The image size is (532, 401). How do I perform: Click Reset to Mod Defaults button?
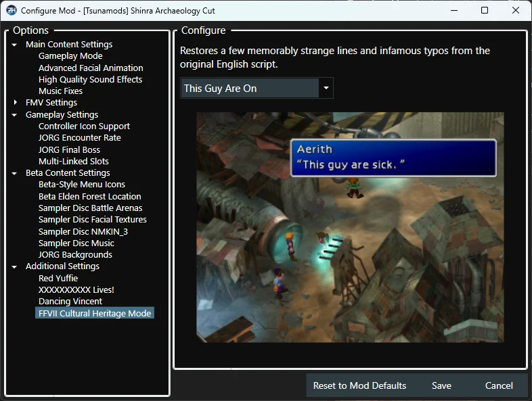(x=359, y=385)
